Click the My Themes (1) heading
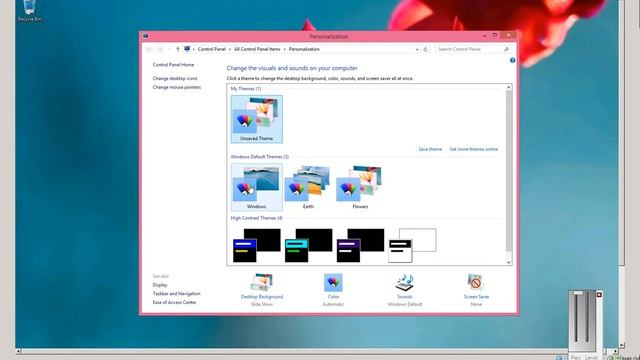Image resolution: width=640 pixels, height=360 pixels. pyautogui.click(x=246, y=89)
